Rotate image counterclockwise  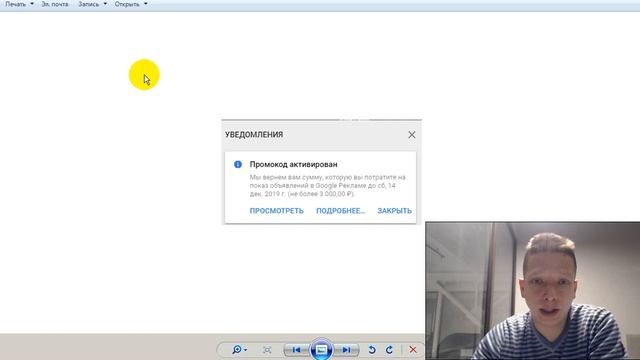coord(372,350)
